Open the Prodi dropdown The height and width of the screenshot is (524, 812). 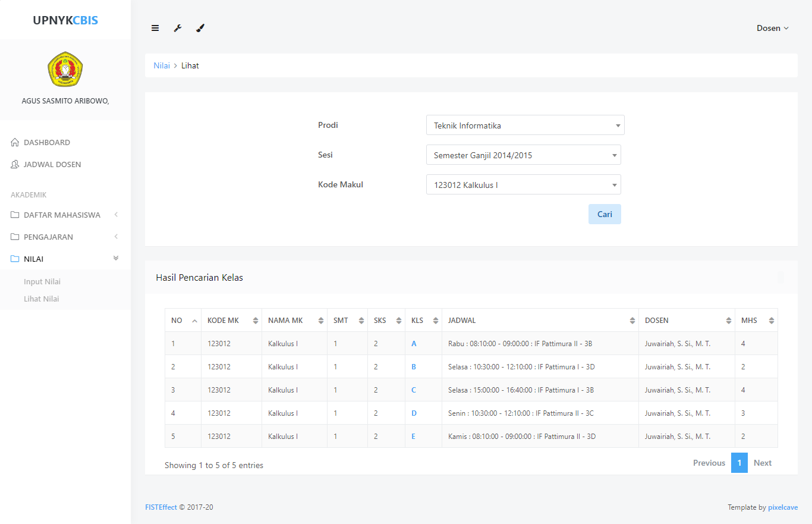pos(525,125)
